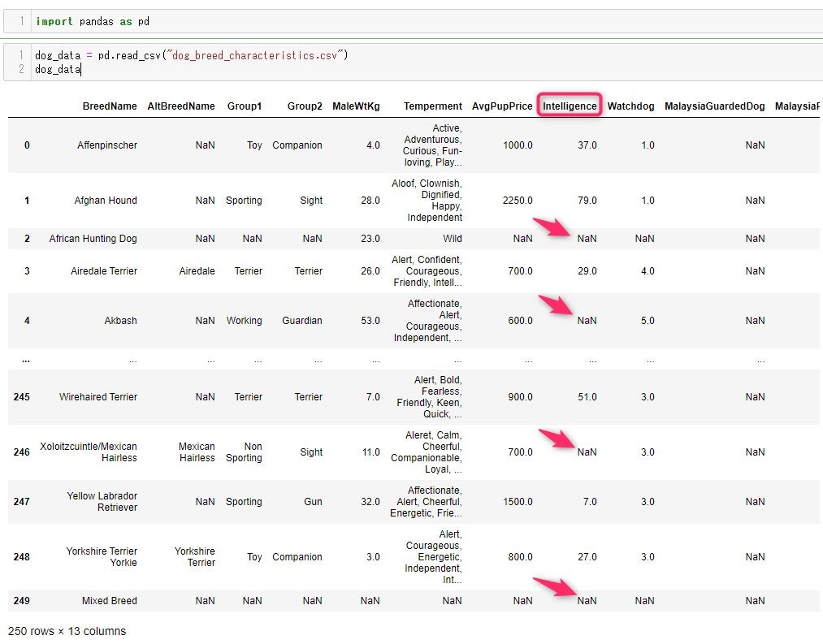Select the Airedale Terrier breed cell
Viewport: 823px width, 644px height.
[104, 271]
